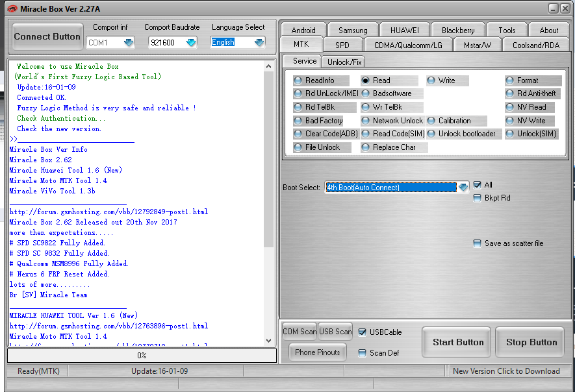Image resolution: width=575 pixels, height=392 pixels.
Task: Click the gsmhosting 12792849 forum link text
Action: point(109,212)
